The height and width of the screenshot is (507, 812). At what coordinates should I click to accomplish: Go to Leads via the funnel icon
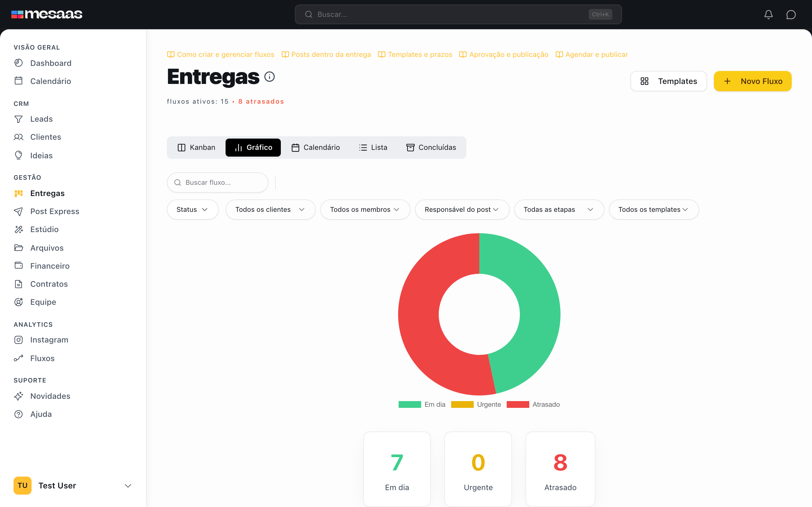[x=18, y=119]
